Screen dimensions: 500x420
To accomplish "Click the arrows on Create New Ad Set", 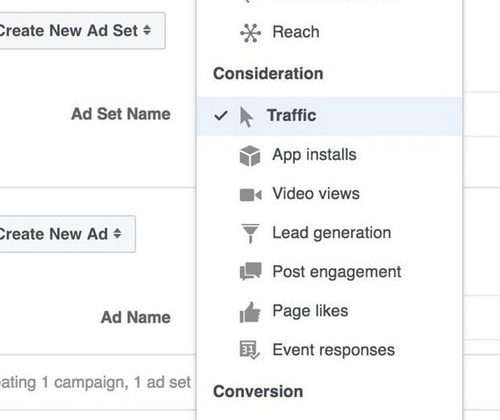I will (147, 30).
